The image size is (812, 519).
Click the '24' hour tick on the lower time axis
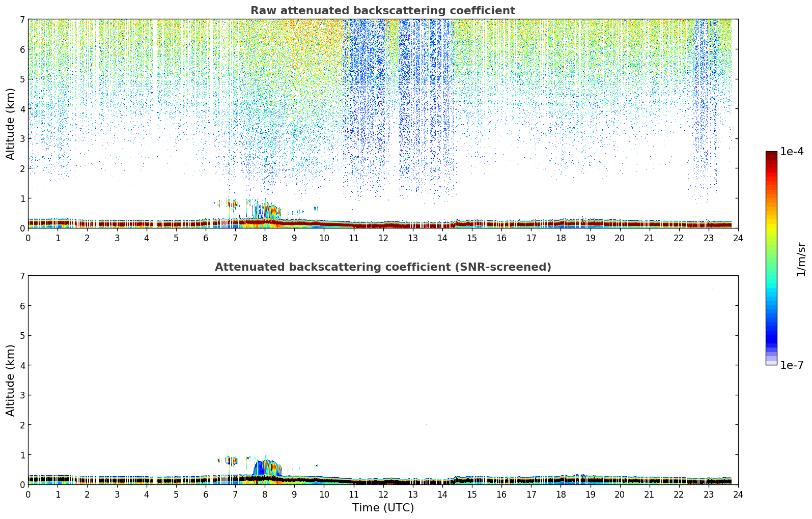click(738, 495)
